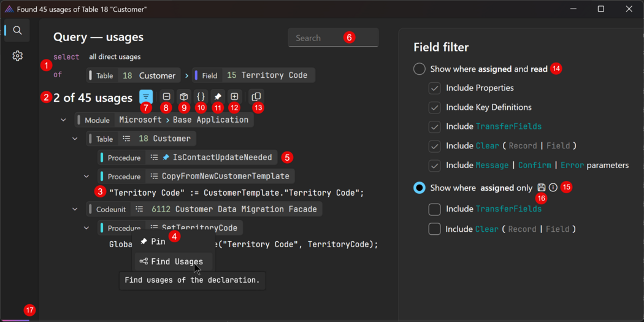The image size is (644, 322).
Task: Enable the unchecked Include TransferFields checkbox under assigned only
Action: click(x=435, y=209)
